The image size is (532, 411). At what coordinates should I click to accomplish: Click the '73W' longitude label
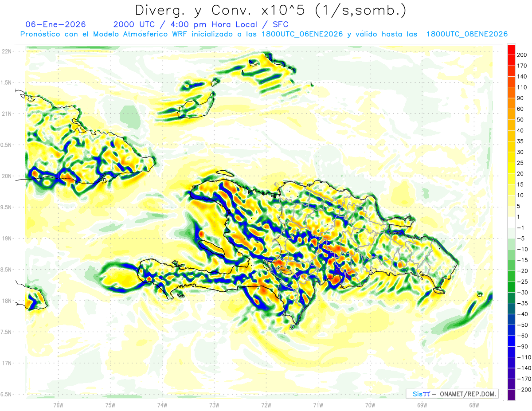214,405
